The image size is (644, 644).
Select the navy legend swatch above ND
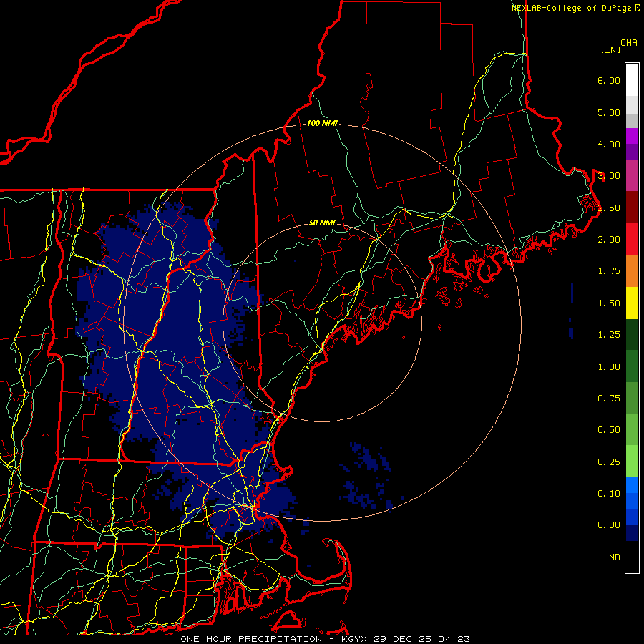point(632,533)
